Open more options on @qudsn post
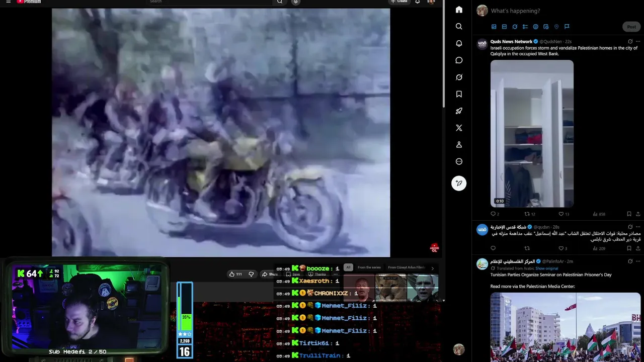Screen dimensions: 644x362 638,227
